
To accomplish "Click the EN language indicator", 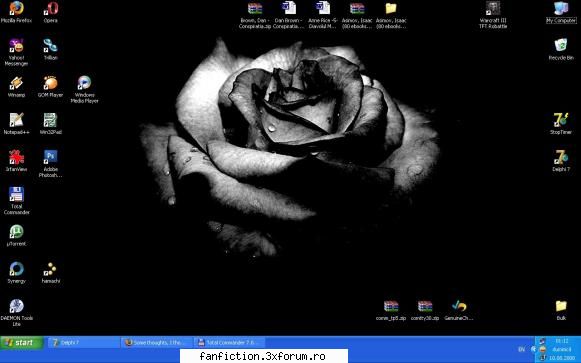I will pyautogui.click(x=521, y=349).
